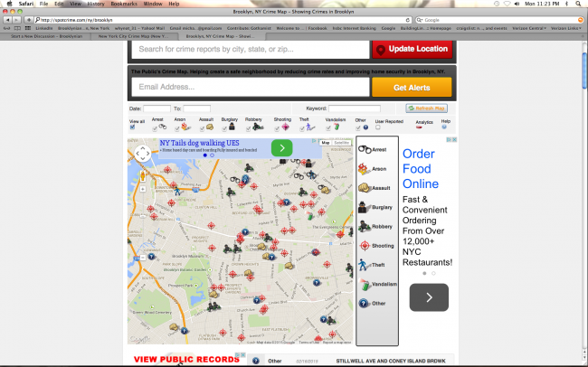Toggle the View all checkbox
588x367 pixels.
pyautogui.click(x=132, y=127)
